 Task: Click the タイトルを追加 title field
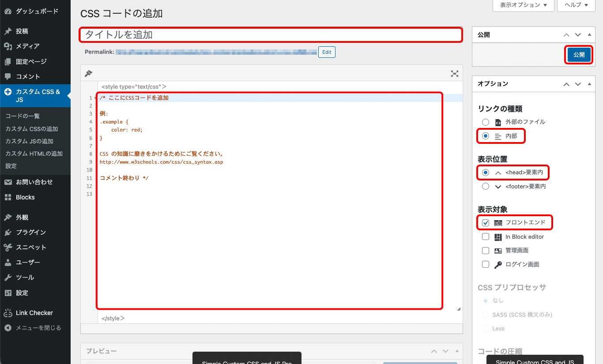[x=271, y=35]
